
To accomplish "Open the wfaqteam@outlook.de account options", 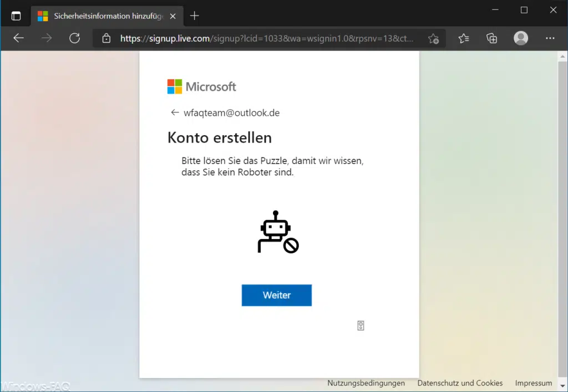I will pyautogui.click(x=231, y=113).
